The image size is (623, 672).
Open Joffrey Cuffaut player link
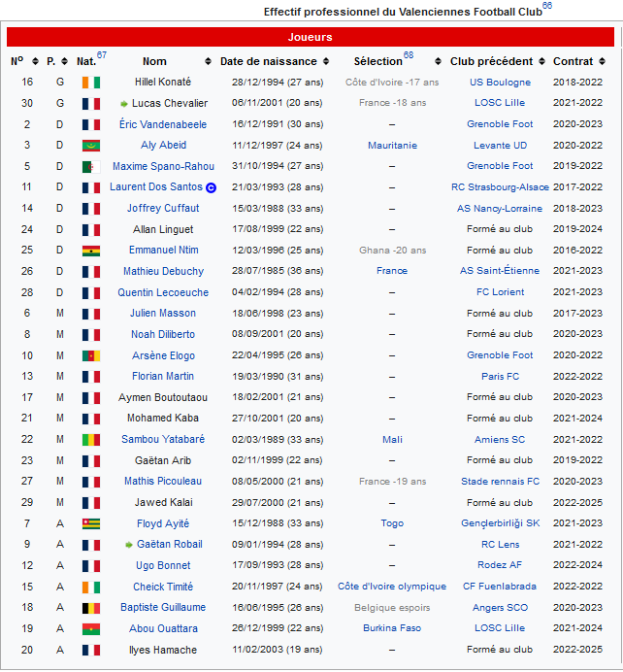163,208
